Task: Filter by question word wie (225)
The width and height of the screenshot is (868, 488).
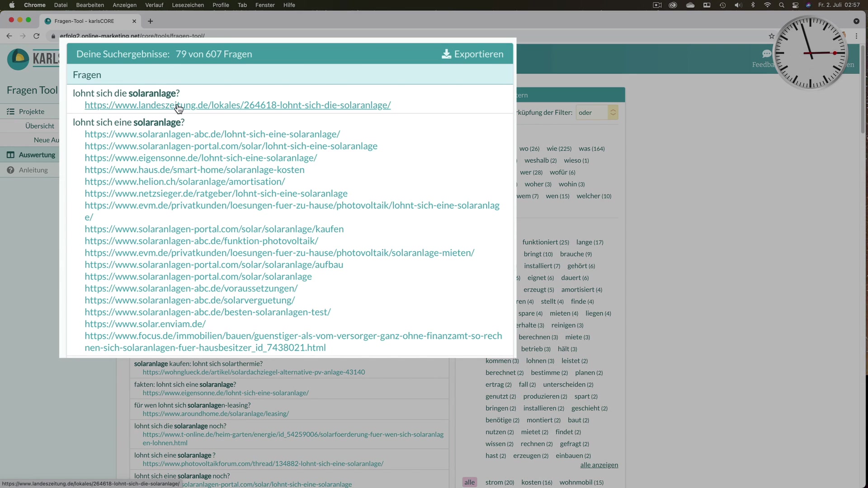Action: [559, 149]
